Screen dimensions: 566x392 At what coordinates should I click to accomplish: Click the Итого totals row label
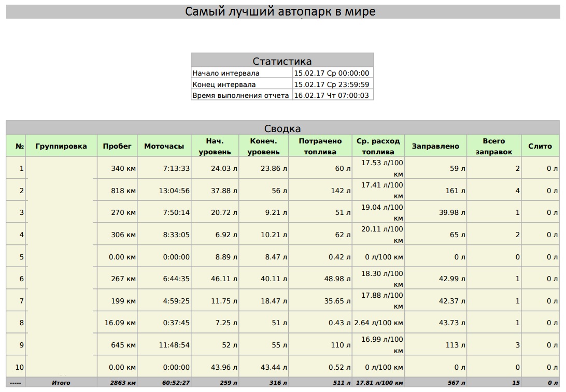pos(61,383)
